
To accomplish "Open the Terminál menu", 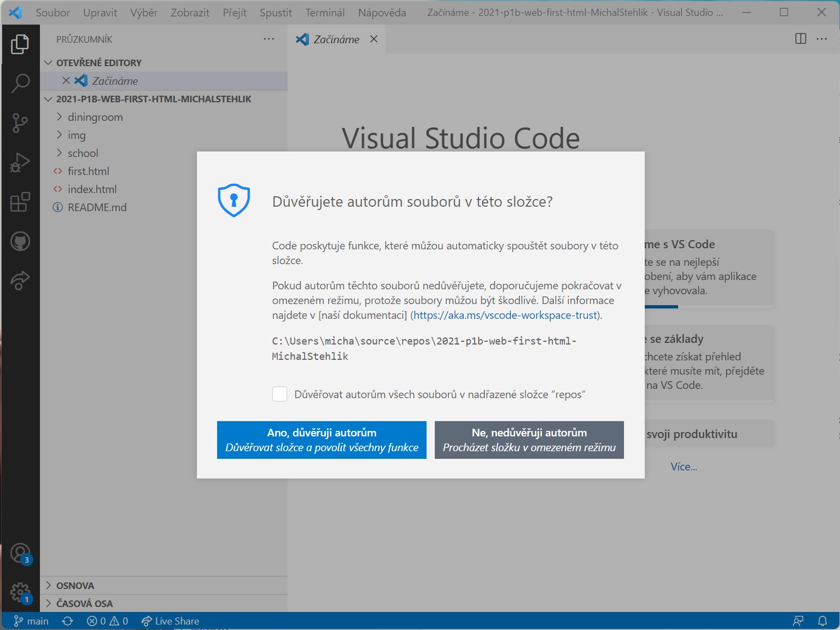I will coord(325,12).
